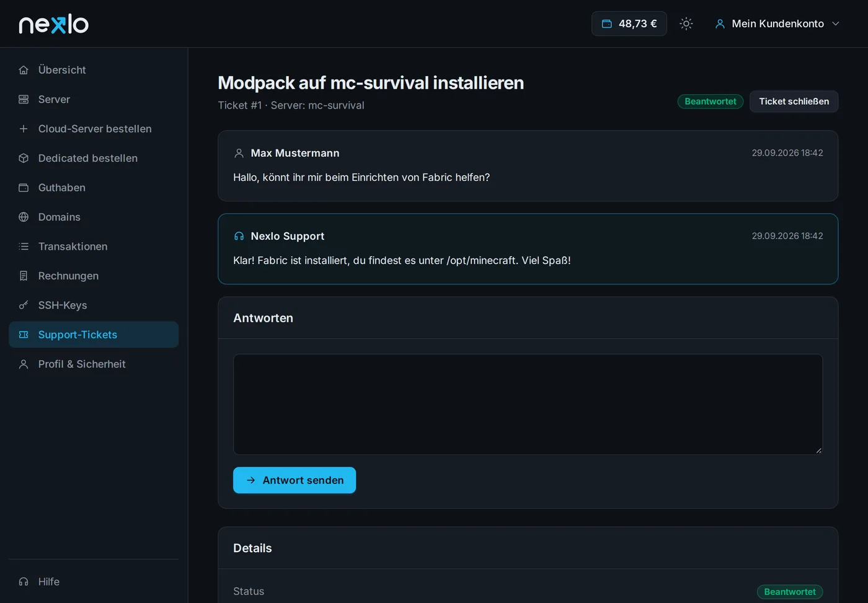868x603 pixels.
Task: Click the person icon for Profil & Sicherheit
Action: click(x=24, y=364)
